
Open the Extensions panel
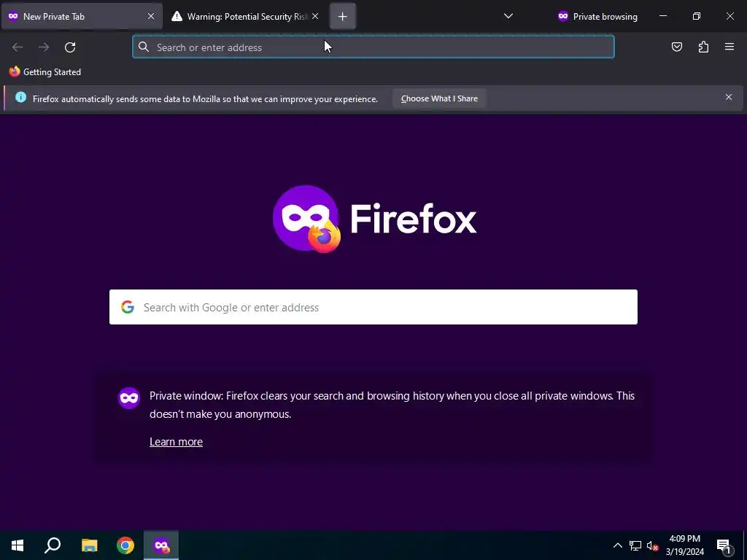[x=703, y=47]
